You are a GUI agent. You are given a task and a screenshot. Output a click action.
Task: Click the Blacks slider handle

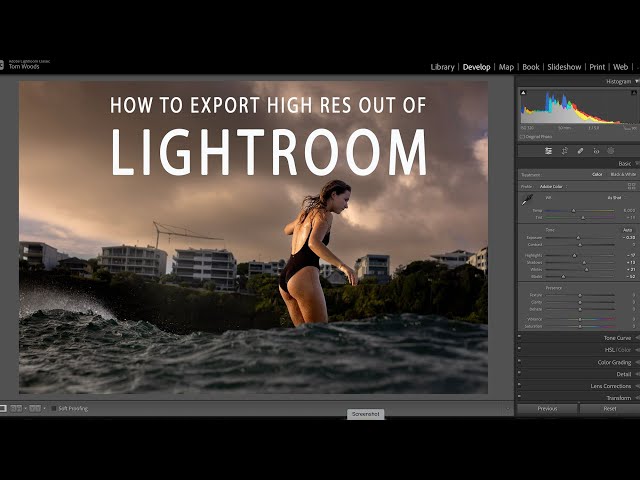point(563,277)
